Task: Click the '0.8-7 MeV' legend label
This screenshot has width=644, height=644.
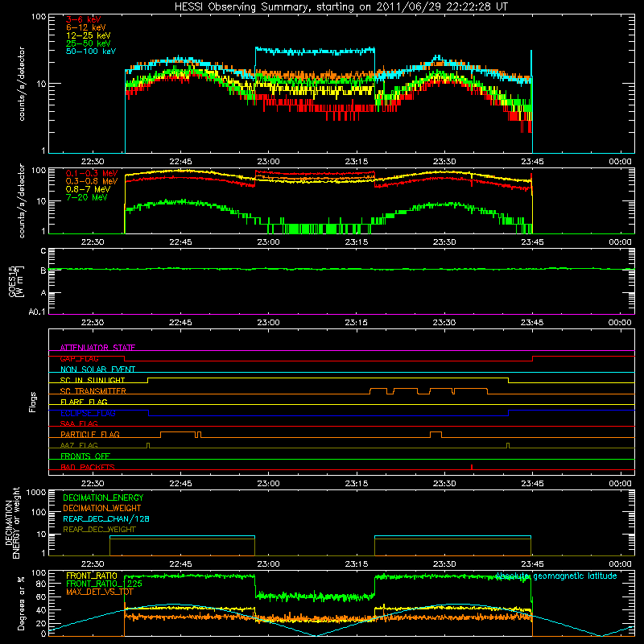Action: (88, 189)
